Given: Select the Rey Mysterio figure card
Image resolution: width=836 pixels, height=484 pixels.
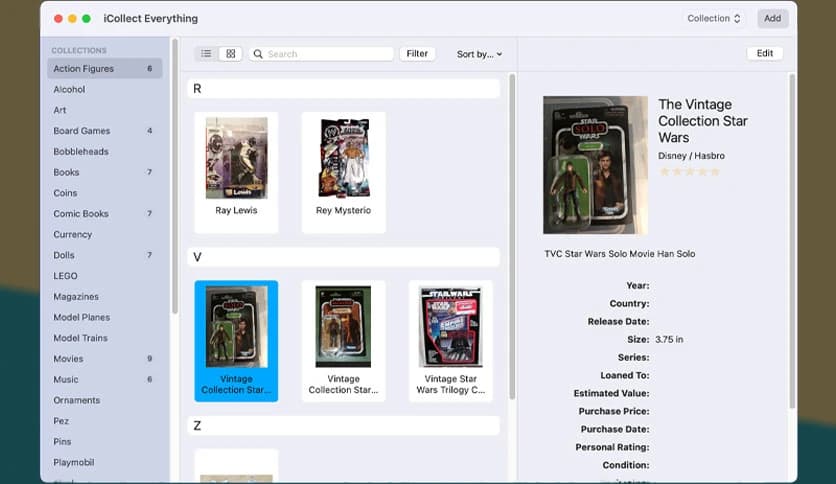Looking at the screenshot, I should tap(343, 172).
